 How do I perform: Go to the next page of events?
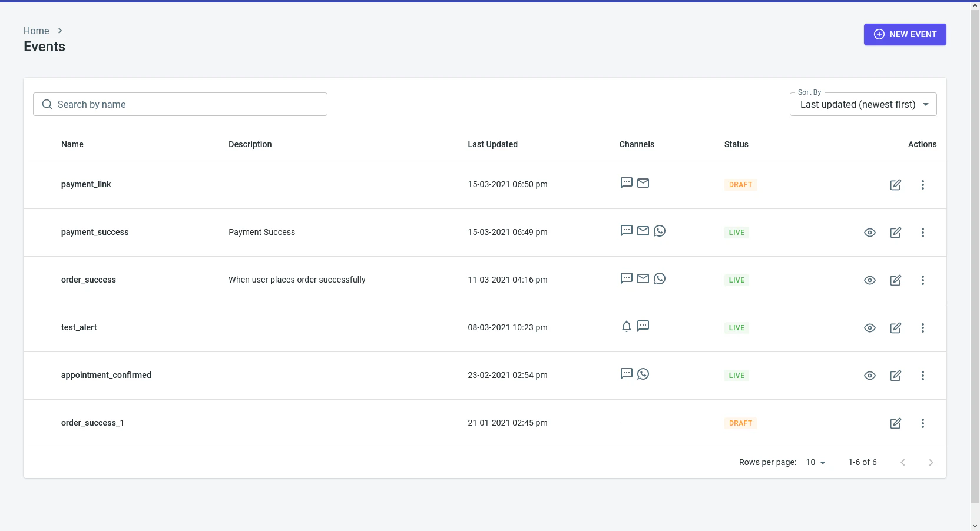[x=931, y=463]
